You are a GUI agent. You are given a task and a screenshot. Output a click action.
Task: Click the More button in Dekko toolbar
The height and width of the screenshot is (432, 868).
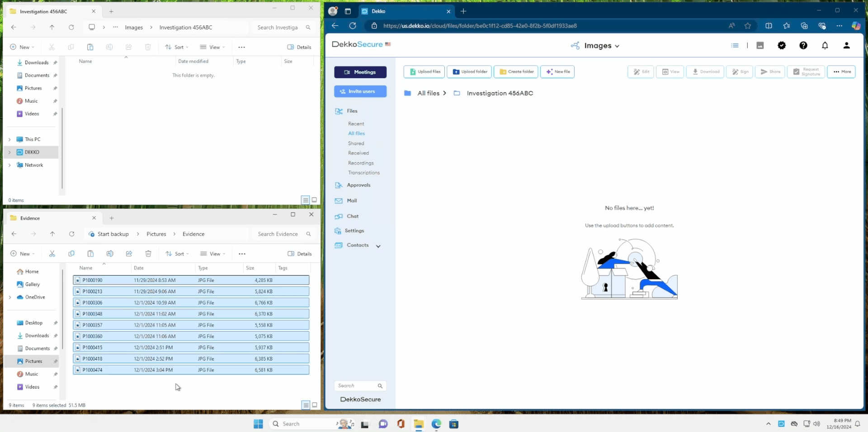click(841, 72)
